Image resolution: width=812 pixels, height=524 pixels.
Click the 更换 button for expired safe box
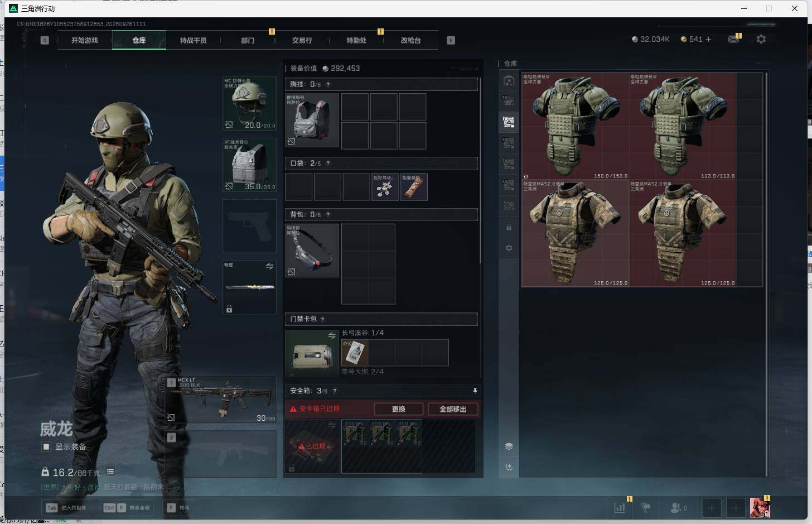[399, 409]
